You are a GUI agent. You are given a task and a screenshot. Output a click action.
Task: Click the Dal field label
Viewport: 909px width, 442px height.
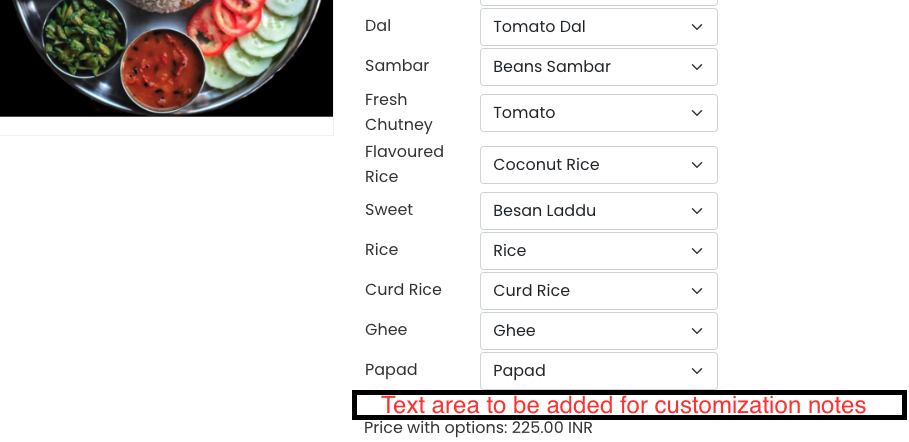378,26
